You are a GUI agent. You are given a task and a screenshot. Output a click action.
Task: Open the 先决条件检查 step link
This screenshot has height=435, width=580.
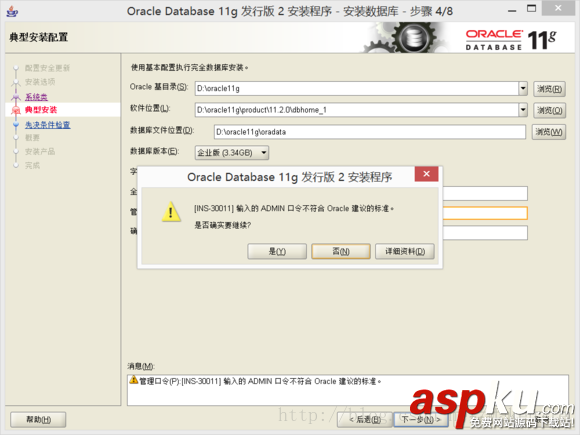(47, 125)
